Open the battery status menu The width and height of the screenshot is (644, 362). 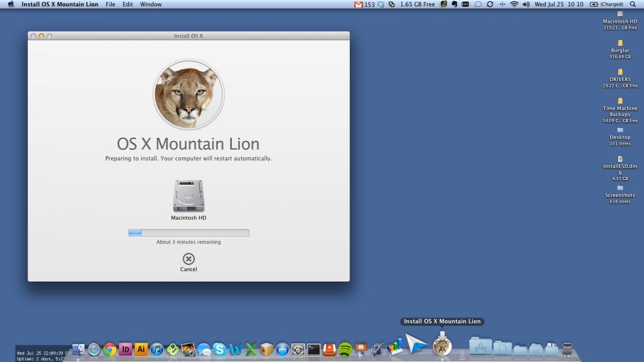coord(606,4)
